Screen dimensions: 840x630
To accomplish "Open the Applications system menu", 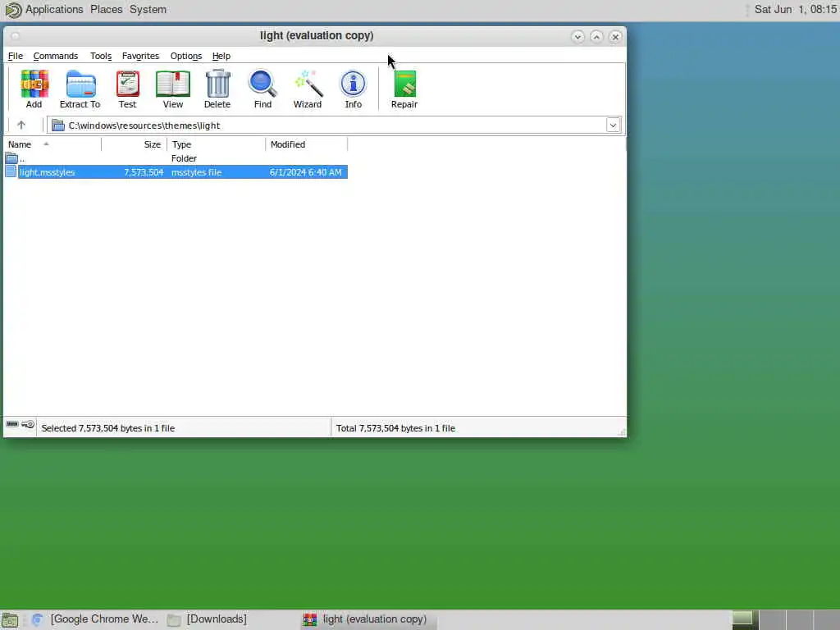I will [54, 10].
